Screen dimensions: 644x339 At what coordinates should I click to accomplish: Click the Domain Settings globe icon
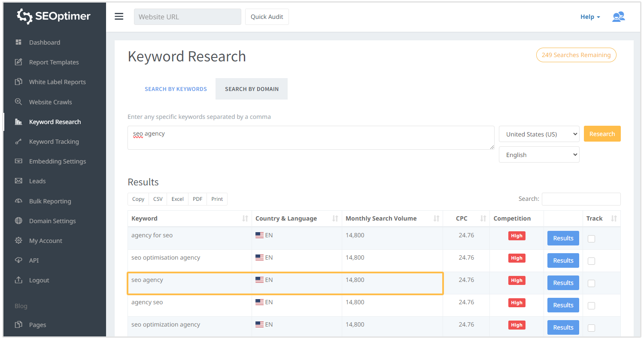pos(18,221)
